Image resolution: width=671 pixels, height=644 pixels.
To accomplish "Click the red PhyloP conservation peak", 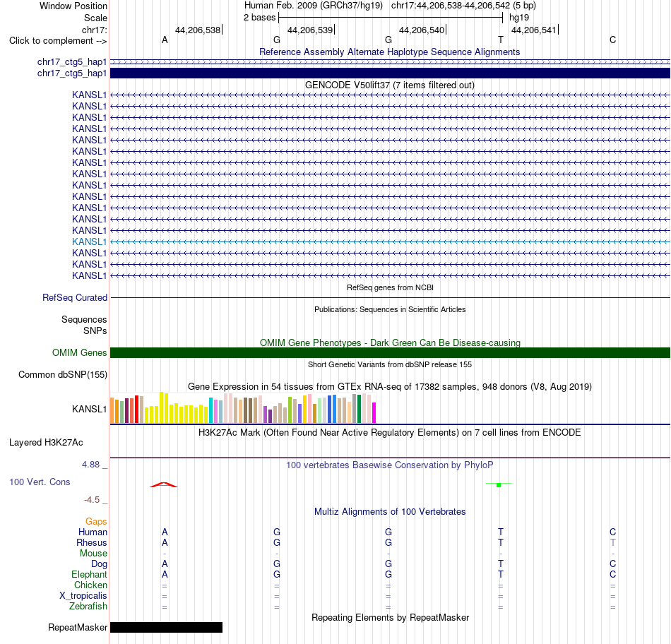I will 163,484.
